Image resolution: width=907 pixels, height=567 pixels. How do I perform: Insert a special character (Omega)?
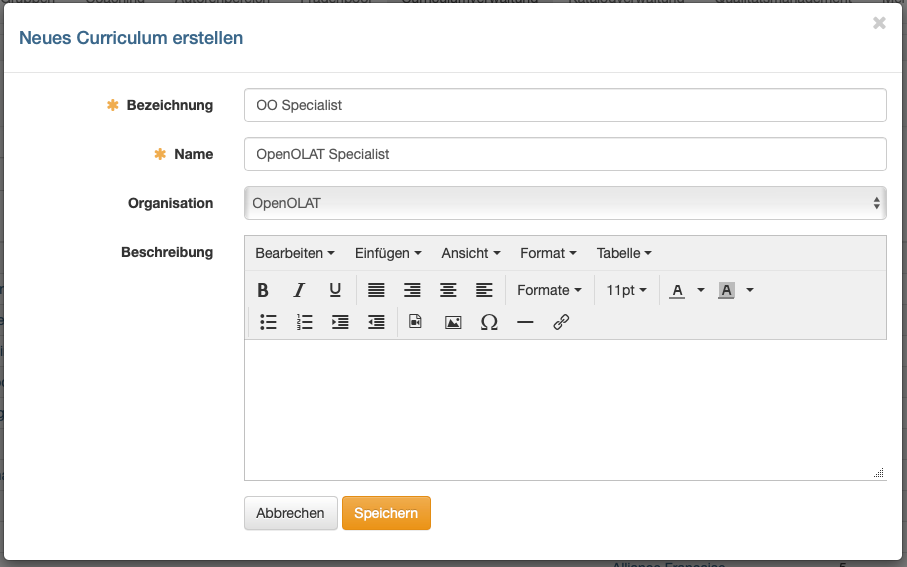pyautogui.click(x=489, y=322)
